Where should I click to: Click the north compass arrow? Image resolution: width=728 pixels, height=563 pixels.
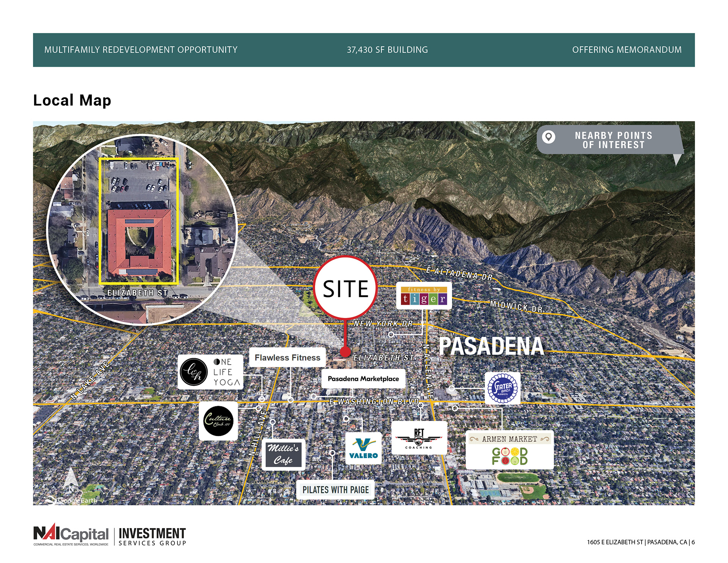click(x=71, y=479)
